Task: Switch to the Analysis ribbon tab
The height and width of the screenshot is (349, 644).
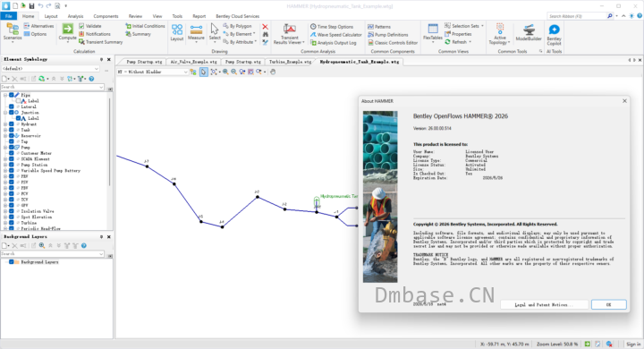Action: 75,16
